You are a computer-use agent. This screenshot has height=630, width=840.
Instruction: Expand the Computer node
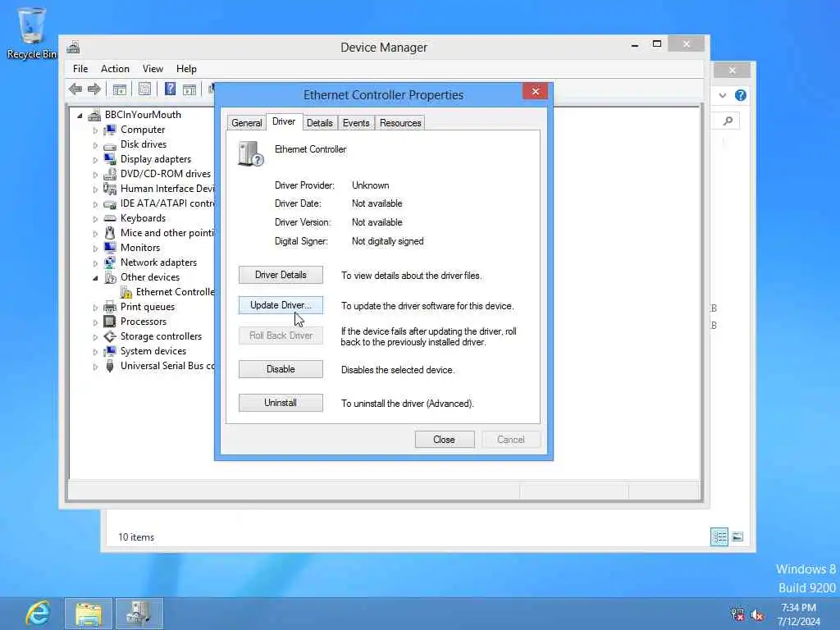coord(95,130)
